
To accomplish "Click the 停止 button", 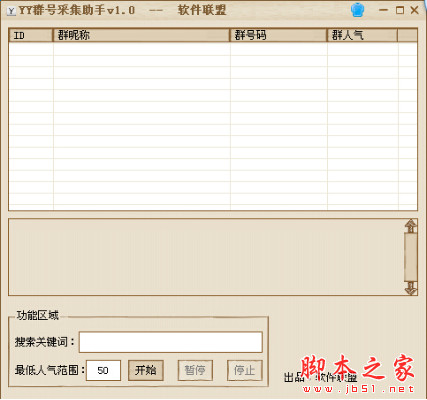I will coord(244,370).
